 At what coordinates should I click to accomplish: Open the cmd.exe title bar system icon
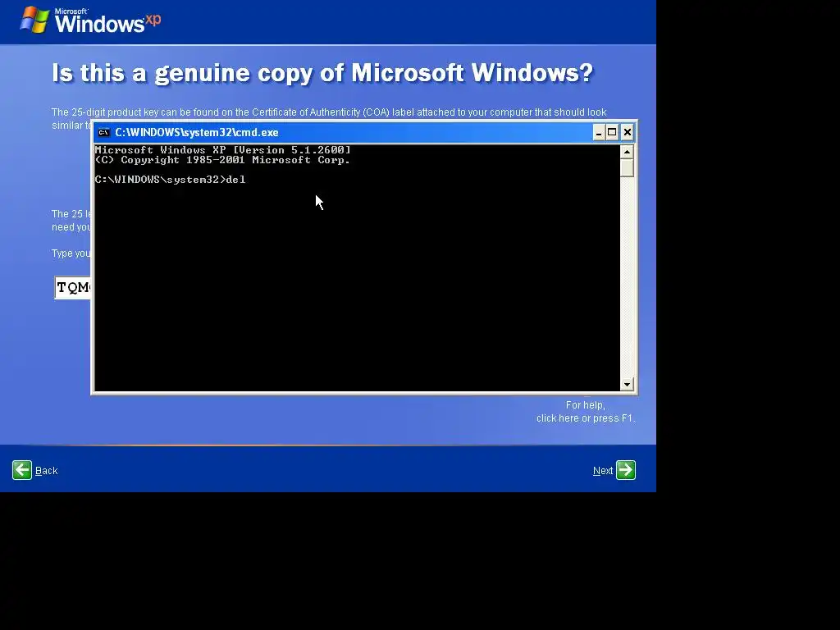point(103,132)
